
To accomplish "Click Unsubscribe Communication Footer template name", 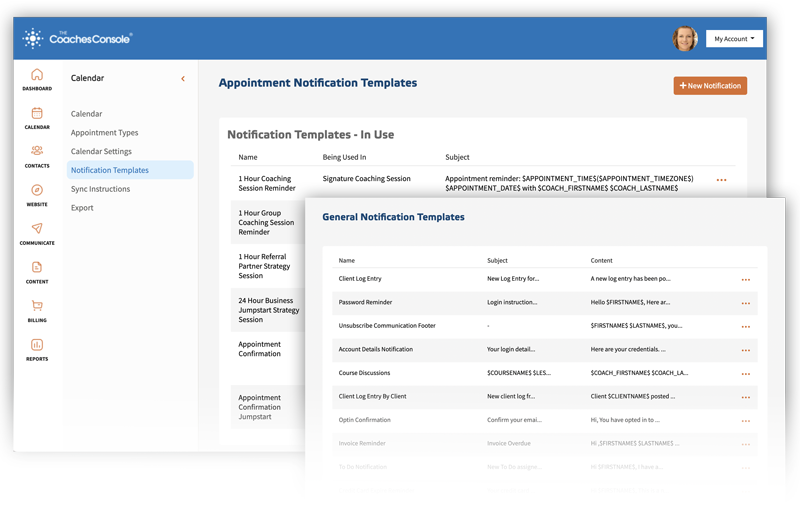I will [387, 325].
